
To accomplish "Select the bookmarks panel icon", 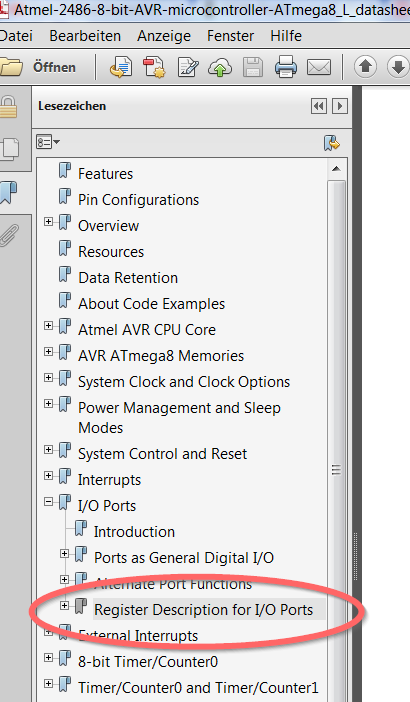I will 8,192.
